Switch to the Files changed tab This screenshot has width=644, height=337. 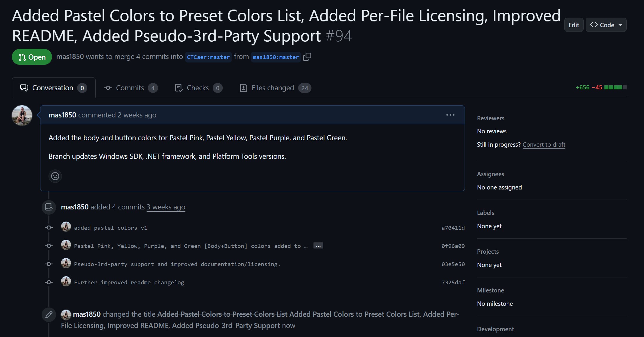275,88
